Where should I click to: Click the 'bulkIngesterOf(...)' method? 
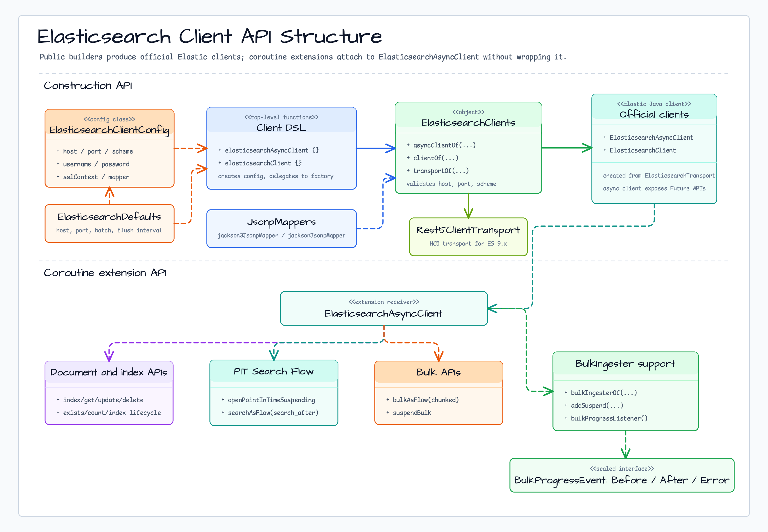click(x=601, y=393)
